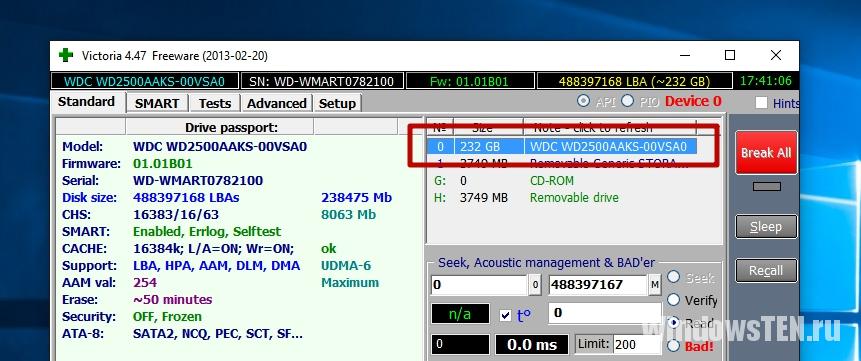Click the 0.0 ms timing display
861x361 pixels.
click(532, 345)
